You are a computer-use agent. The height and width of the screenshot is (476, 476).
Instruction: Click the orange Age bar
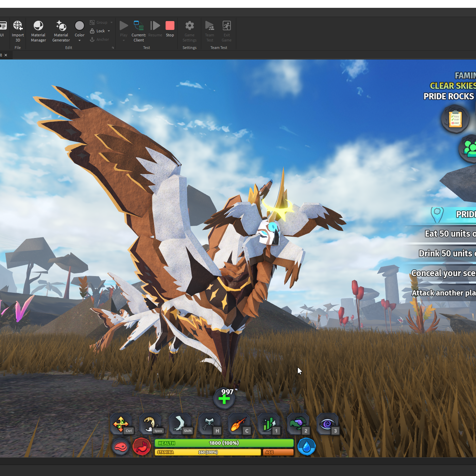pos(278,452)
